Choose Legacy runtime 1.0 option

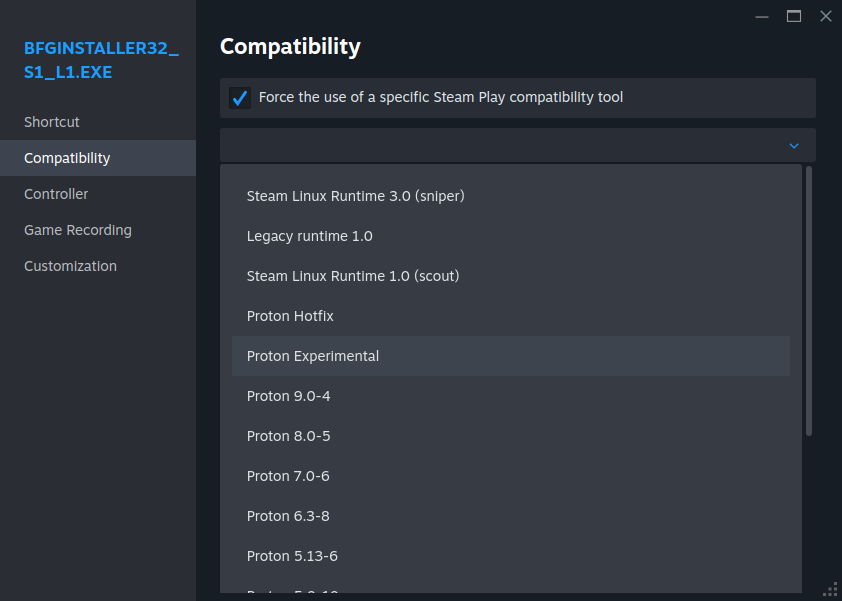309,236
